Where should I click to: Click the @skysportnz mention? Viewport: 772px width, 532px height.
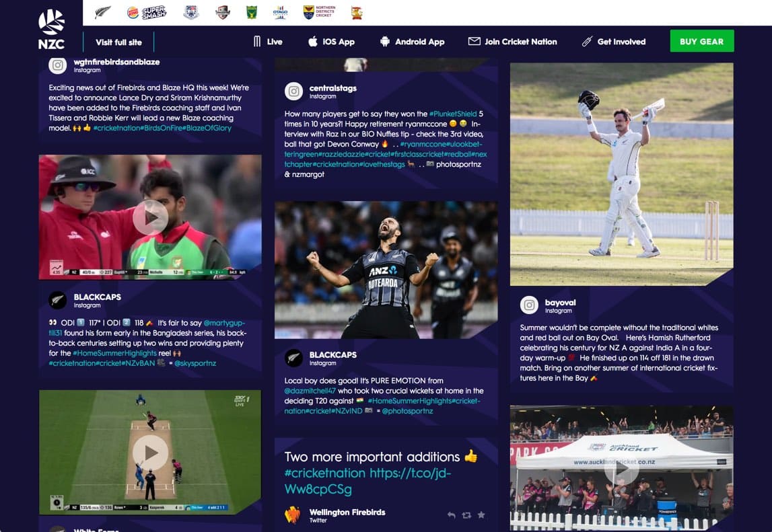pyautogui.click(x=195, y=363)
